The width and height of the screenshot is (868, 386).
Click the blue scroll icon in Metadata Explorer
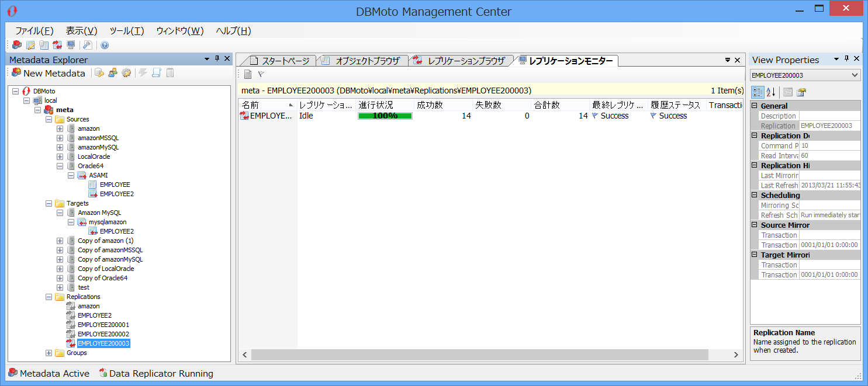pyautogui.click(x=156, y=73)
